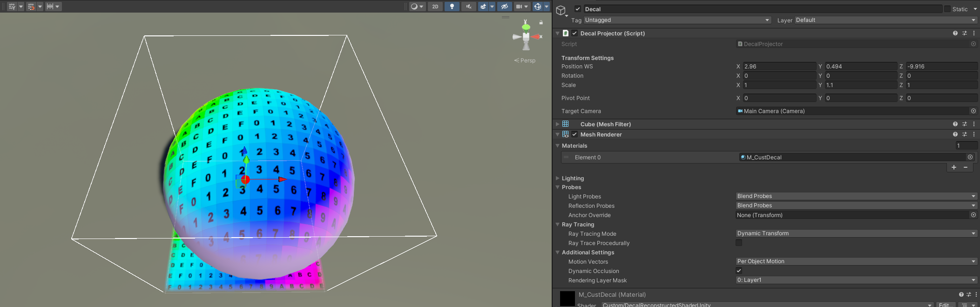The image size is (980, 307).
Task: Open GameObject cube icon picker in Inspector
Action: (562, 11)
